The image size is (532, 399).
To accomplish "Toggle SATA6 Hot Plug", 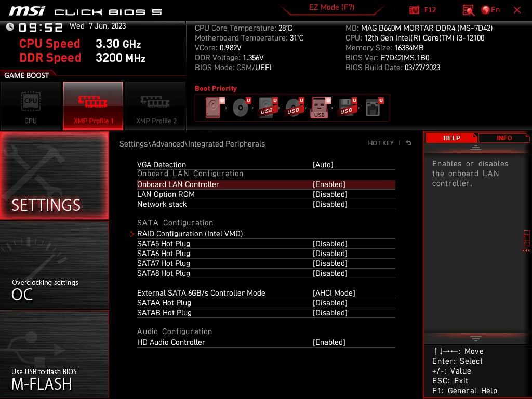I will coord(266,254).
